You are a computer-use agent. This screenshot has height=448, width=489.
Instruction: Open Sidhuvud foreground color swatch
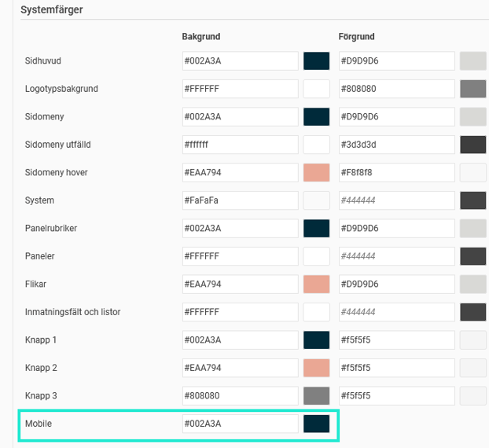coord(472,61)
